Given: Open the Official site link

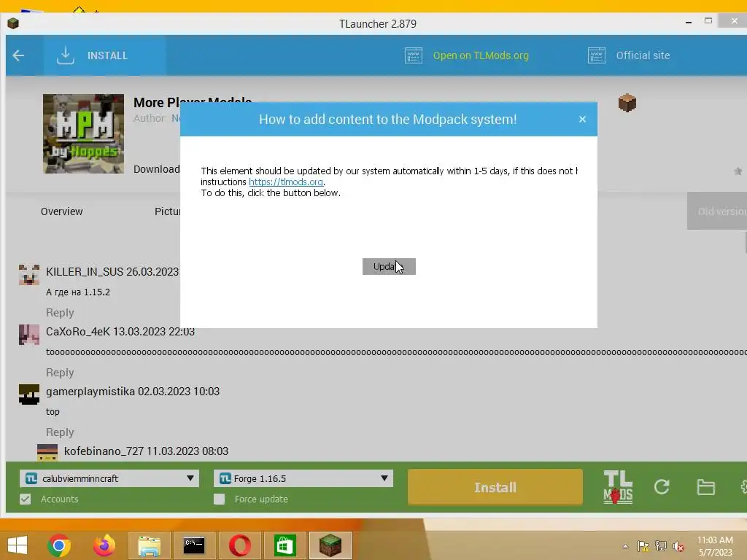Looking at the screenshot, I should 643,55.
